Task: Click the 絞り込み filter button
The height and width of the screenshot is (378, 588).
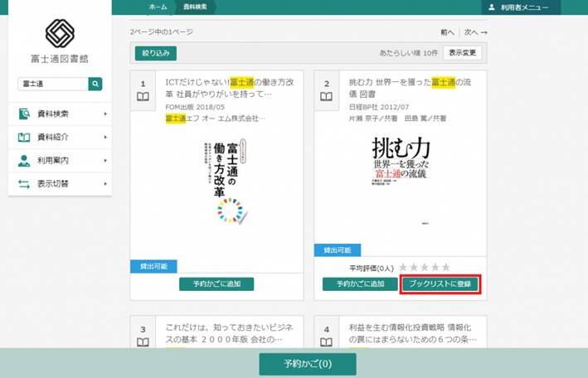Action: pyautogui.click(x=156, y=53)
